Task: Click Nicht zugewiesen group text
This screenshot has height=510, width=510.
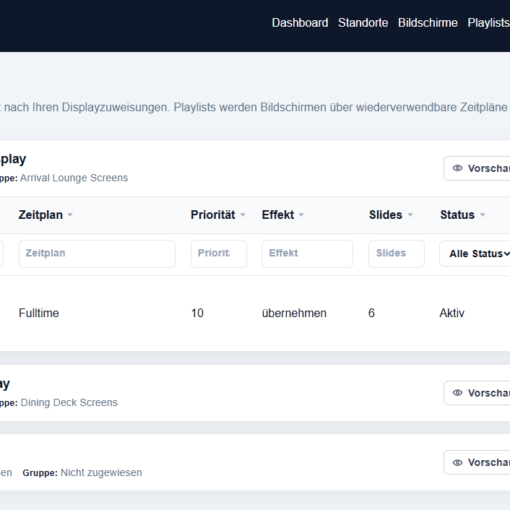Action: coord(101,473)
